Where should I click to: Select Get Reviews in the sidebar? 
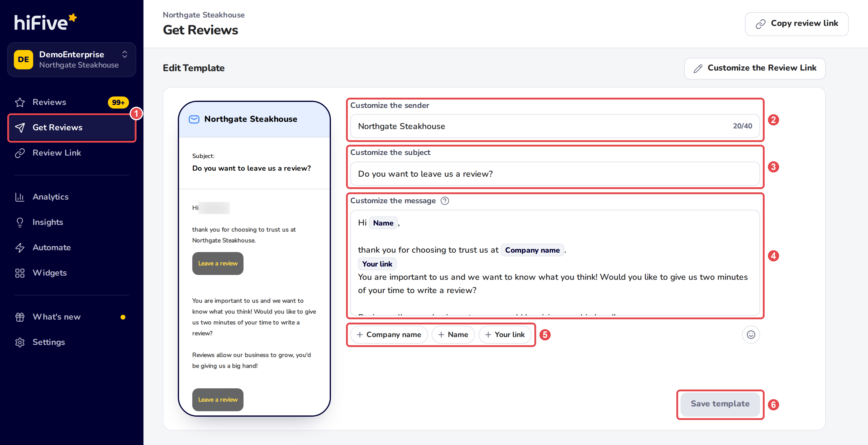(x=71, y=128)
